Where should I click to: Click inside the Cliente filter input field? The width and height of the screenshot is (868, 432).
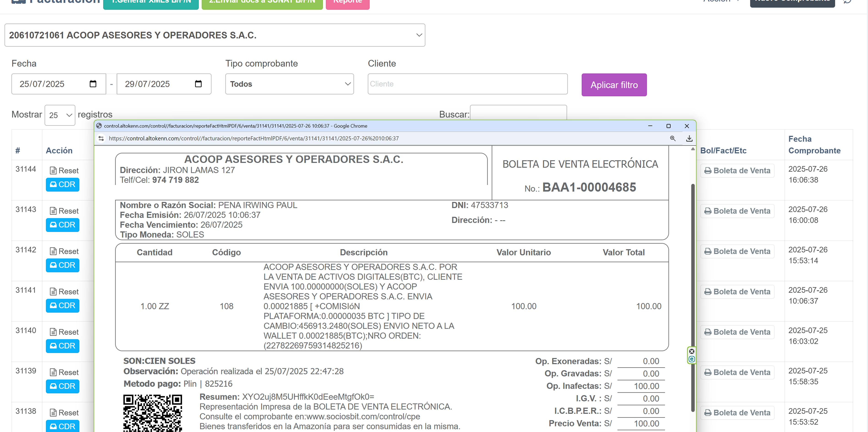click(x=467, y=84)
